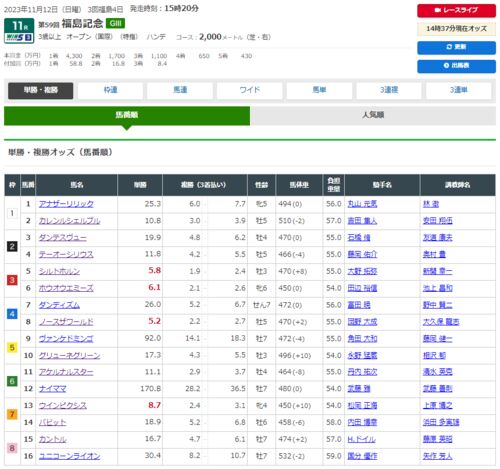The image size is (500, 469).
Task: Click the GIII grade badge
Action: pos(115,23)
